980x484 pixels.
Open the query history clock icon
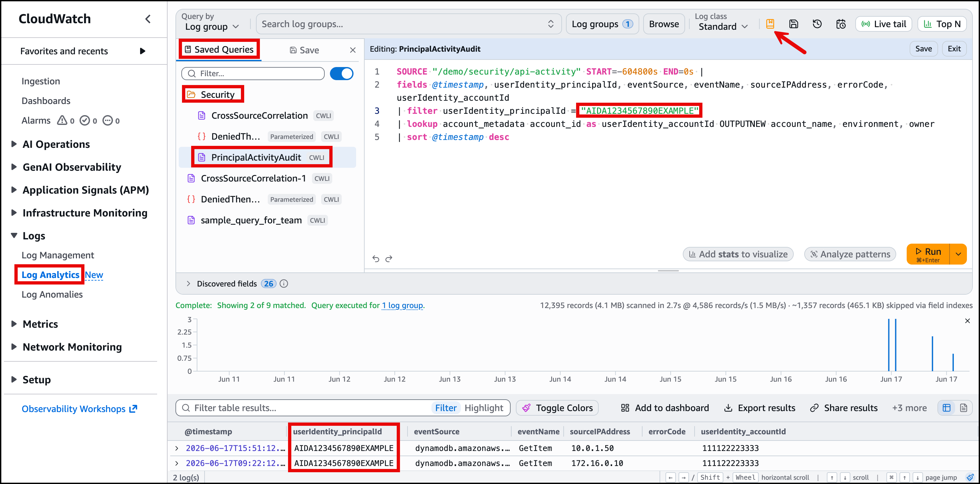(817, 24)
